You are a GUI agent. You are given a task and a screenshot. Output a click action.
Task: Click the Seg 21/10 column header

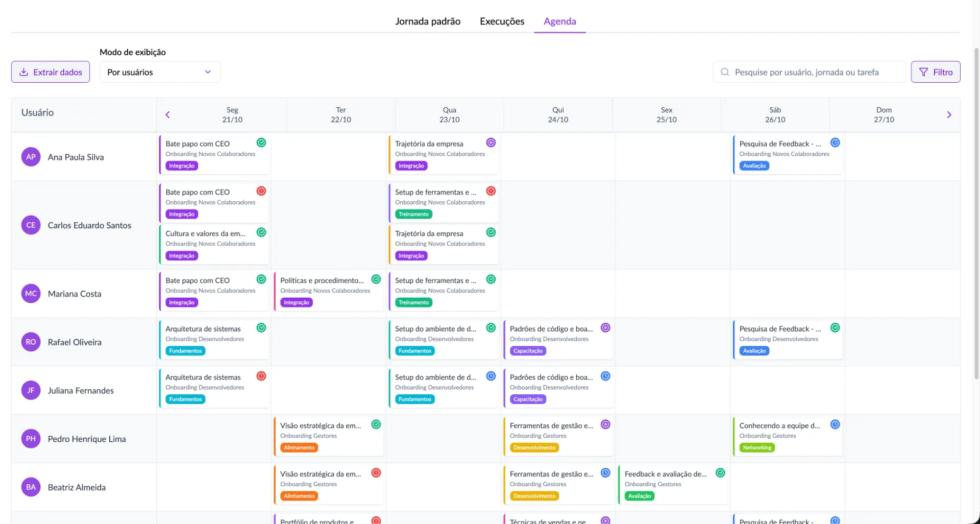click(x=232, y=115)
